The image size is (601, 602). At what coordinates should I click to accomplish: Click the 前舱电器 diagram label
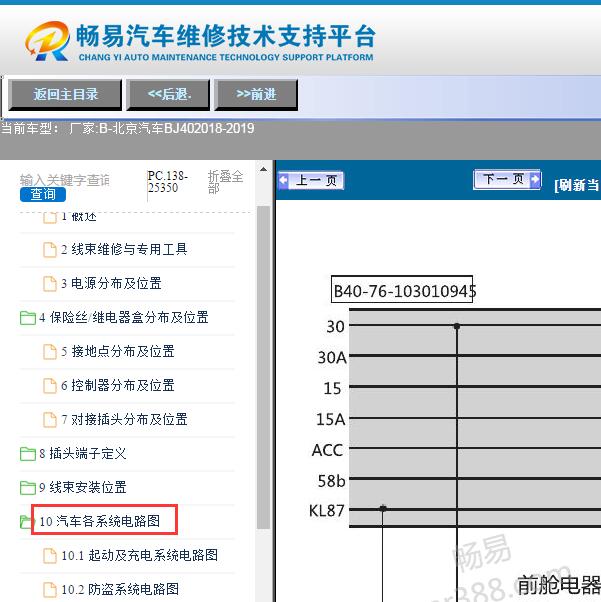[x=559, y=585]
